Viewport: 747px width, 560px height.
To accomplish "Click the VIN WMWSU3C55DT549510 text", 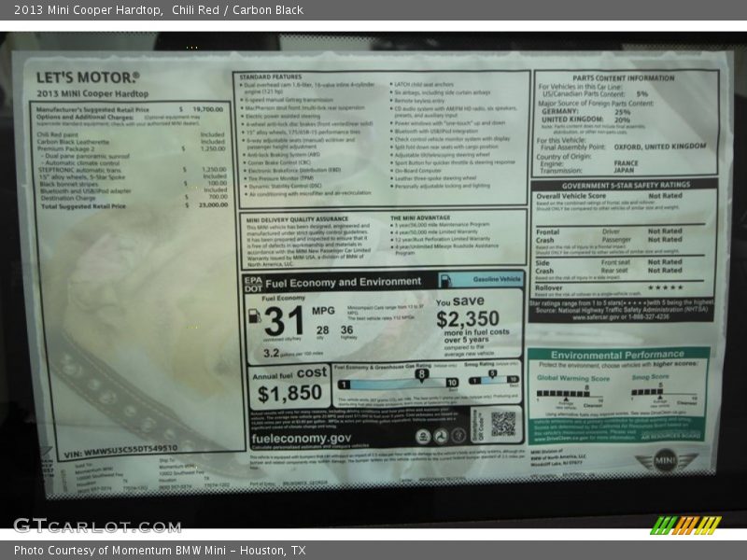I will [x=120, y=451].
